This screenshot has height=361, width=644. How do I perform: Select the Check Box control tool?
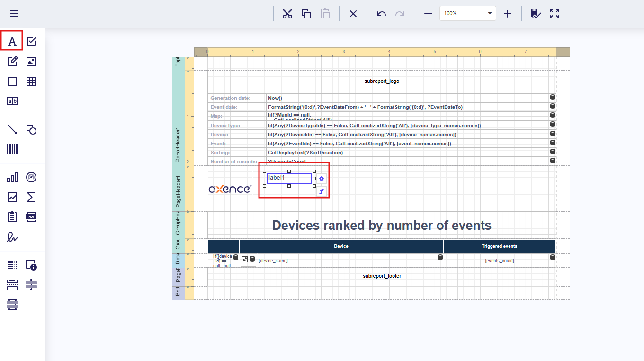[31, 42]
